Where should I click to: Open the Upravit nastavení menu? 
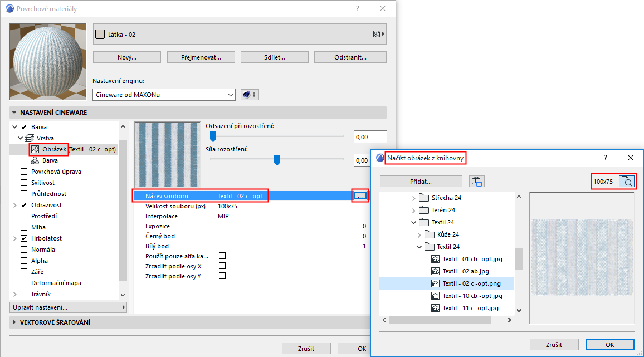(68, 307)
